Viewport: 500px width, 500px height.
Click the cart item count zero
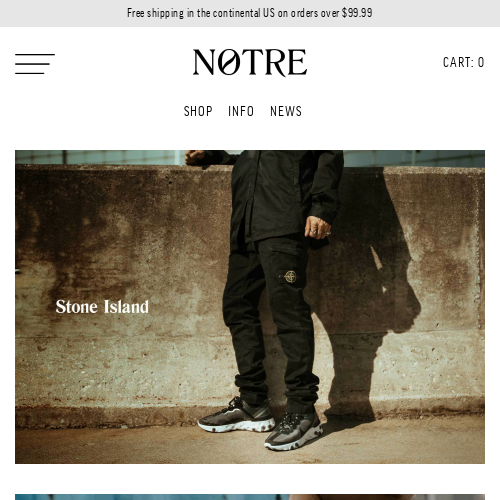pyautogui.click(x=481, y=62)
